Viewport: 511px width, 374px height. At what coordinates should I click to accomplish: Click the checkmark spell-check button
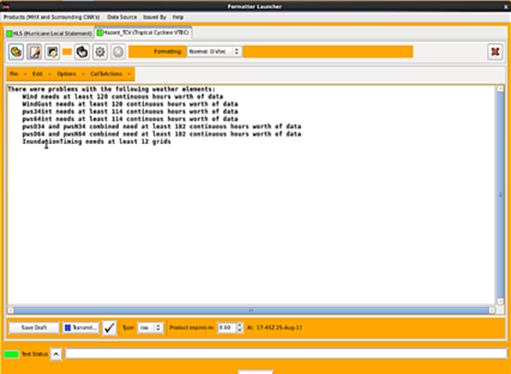tap(109, 328)
